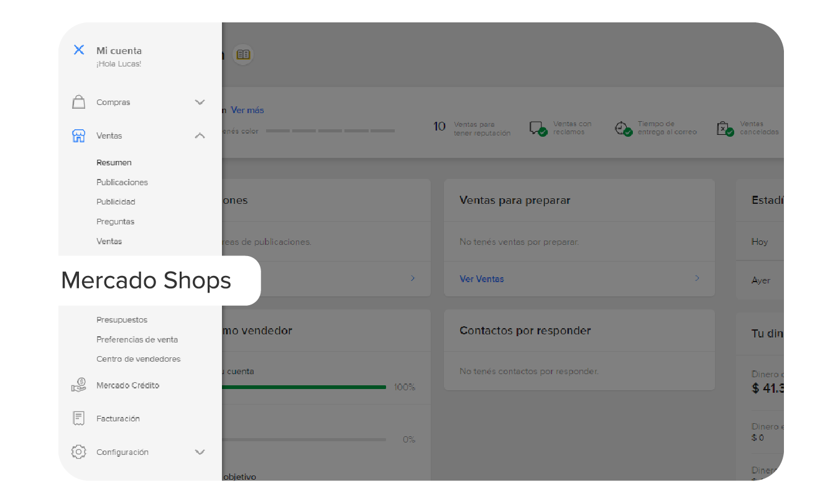Open Mercado Crédito menu item
Screen dimensions: 820x504
click(x=127, y=385)
